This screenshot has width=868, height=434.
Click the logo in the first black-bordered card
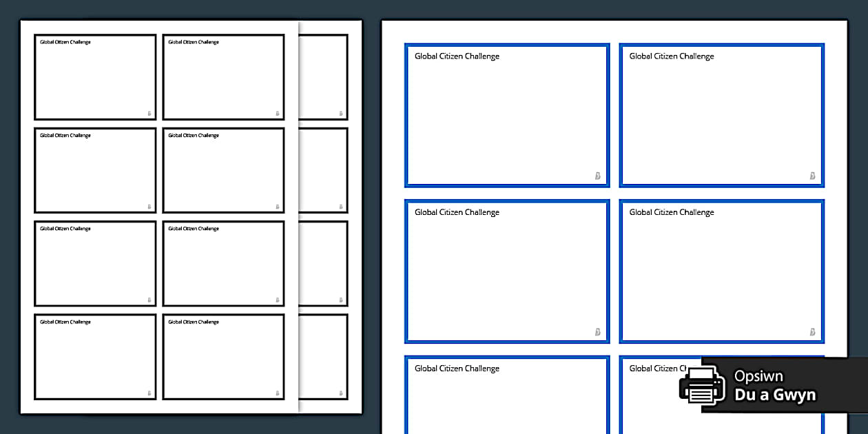149,113
